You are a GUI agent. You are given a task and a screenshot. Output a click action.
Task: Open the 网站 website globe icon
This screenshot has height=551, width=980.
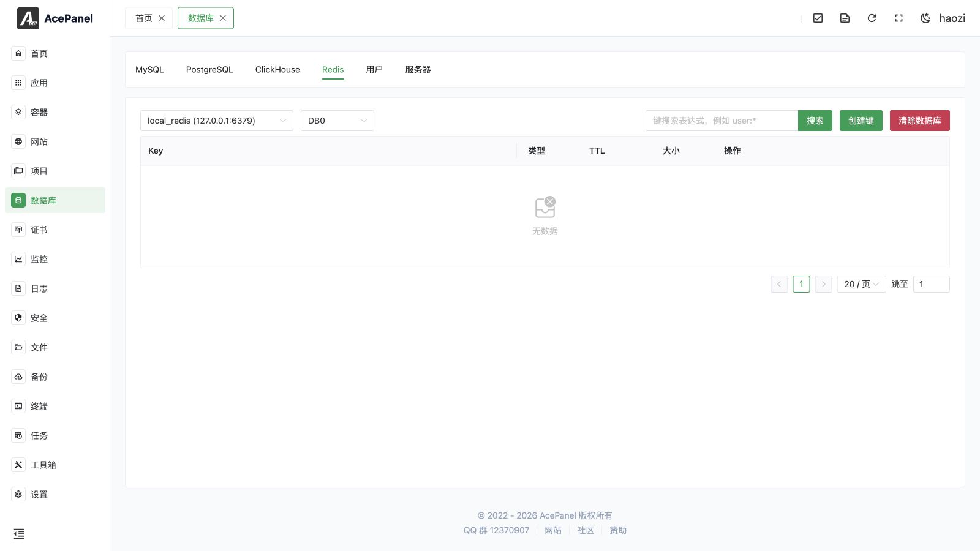click(x=18, y=141)
